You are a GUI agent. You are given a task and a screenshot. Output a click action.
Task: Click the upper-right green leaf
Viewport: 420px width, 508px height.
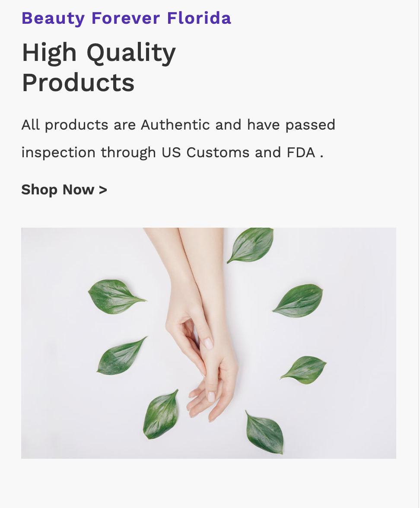click(x=298, y=301)
